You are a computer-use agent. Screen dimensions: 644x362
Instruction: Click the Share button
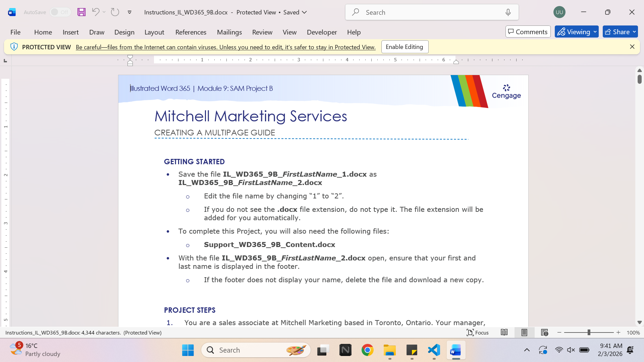616,32
